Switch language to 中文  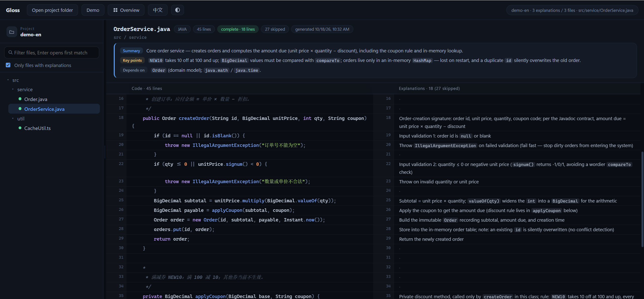point(158,10)
